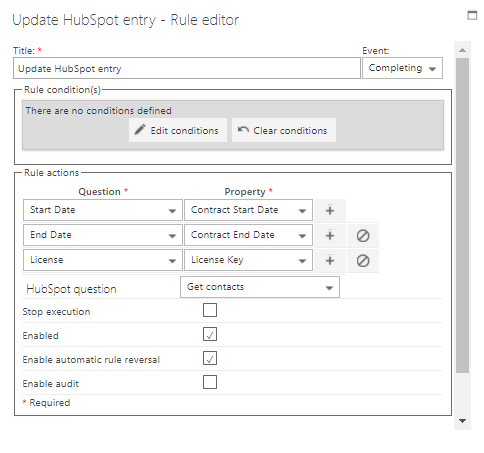Click the 'Property' column header

click(x=245, y=192)
